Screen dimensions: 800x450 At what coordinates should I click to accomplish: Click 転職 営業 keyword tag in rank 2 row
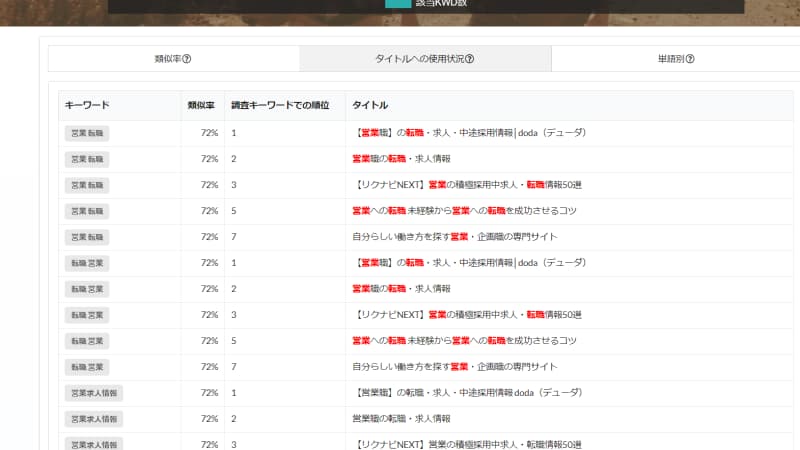pyautogui.click(x=87, y=289)
